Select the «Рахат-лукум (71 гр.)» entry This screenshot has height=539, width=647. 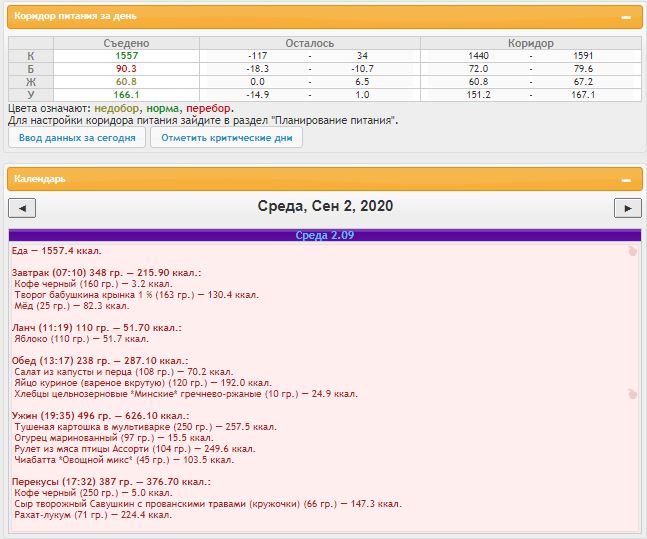pos(93,515)
